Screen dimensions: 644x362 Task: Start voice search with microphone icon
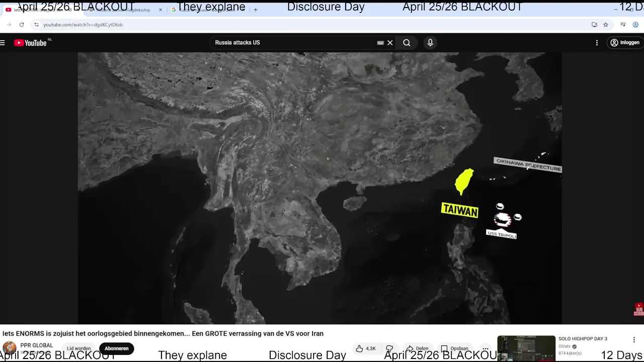pyautogui.click(x=430, y=43)
